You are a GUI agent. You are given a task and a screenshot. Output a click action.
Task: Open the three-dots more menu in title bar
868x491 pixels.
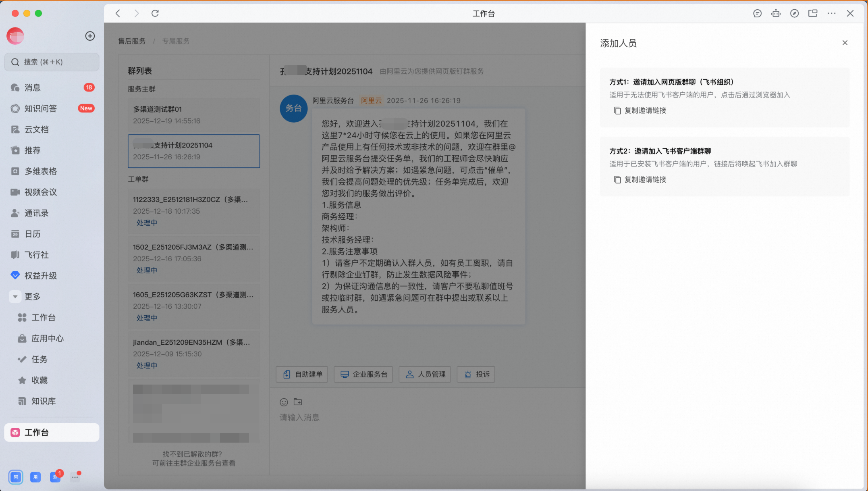click(x=831, y=13)
